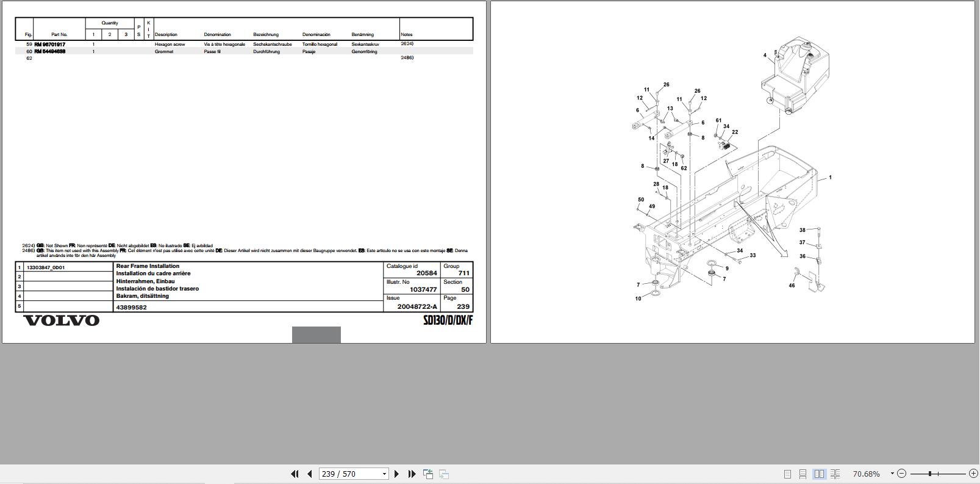The height and width of the screenshot is (484, 980).
Task: Click callout 33 on the diagram
Action: click(753, 256)
